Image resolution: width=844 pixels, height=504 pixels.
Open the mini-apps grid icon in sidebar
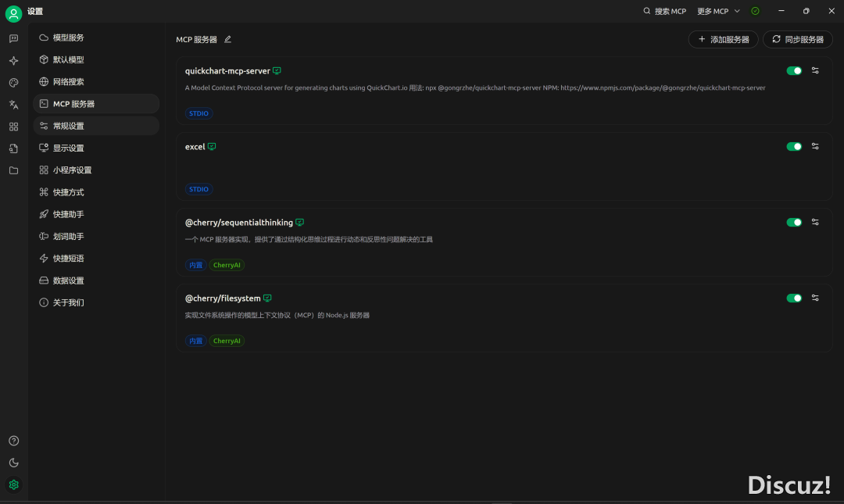13,127
